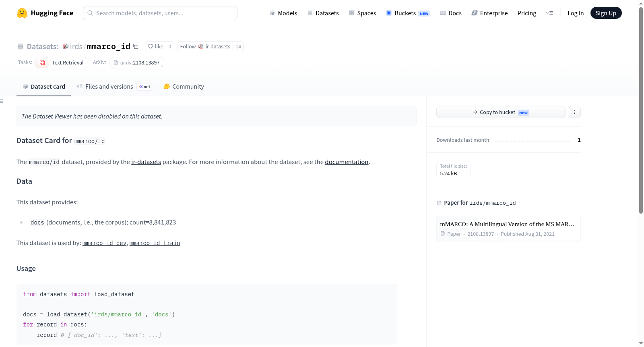Open the ir-datasets package link
This screenshot has width=644, height=347.
(146, 162)
